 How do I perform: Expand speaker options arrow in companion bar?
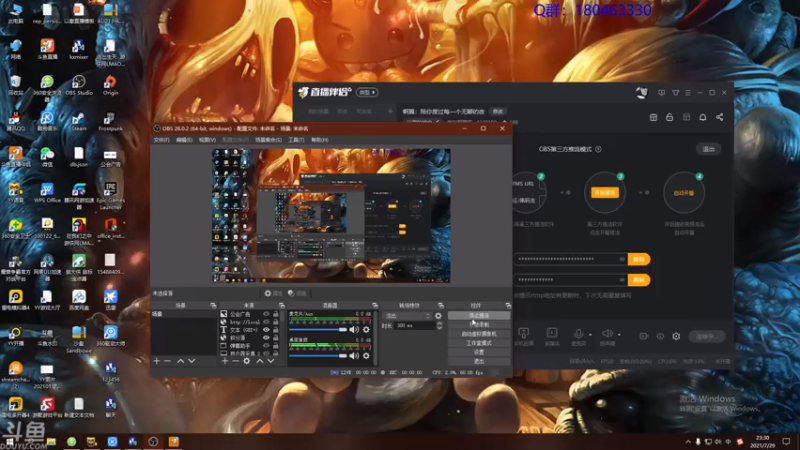click(619, 335)
